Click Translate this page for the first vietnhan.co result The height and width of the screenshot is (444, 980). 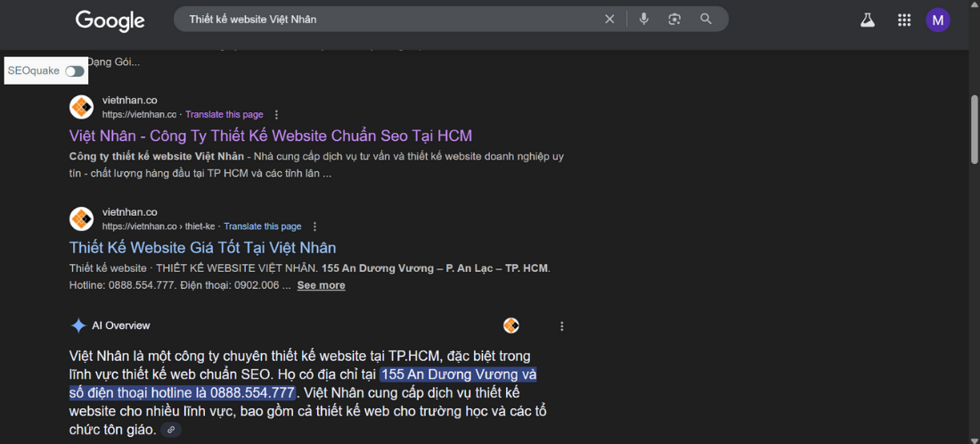point(225,115)
